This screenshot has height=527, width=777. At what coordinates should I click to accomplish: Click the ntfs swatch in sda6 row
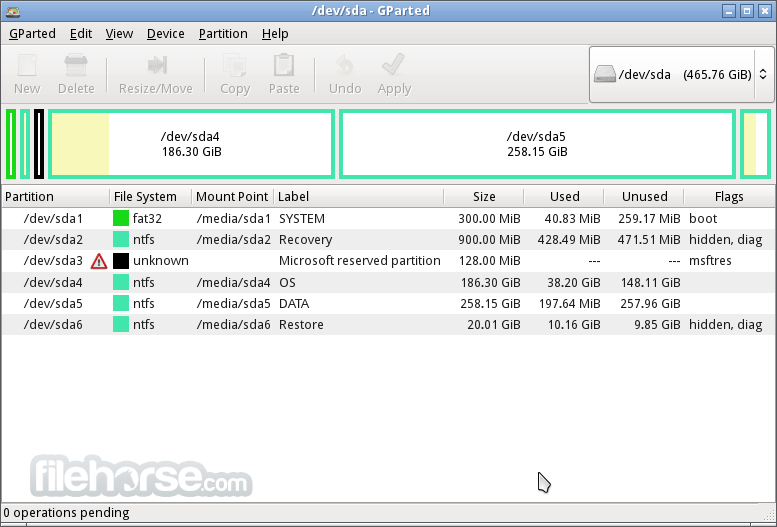point(121,324)
